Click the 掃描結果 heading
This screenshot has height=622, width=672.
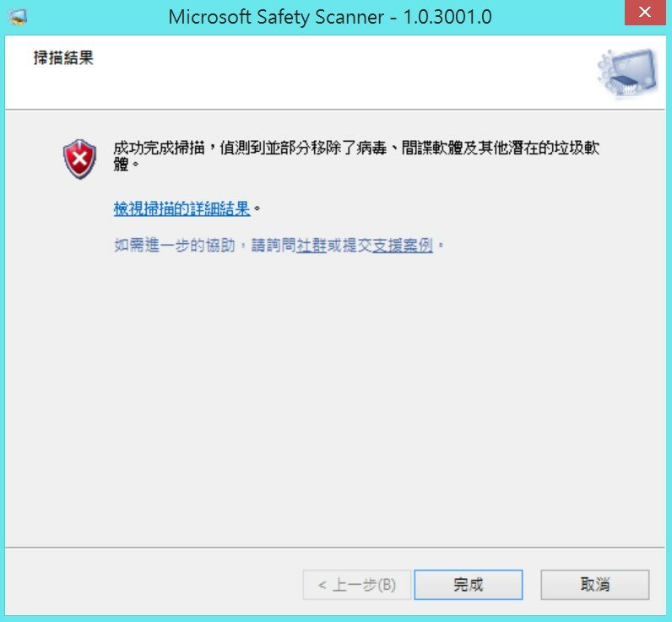[63, 58]
